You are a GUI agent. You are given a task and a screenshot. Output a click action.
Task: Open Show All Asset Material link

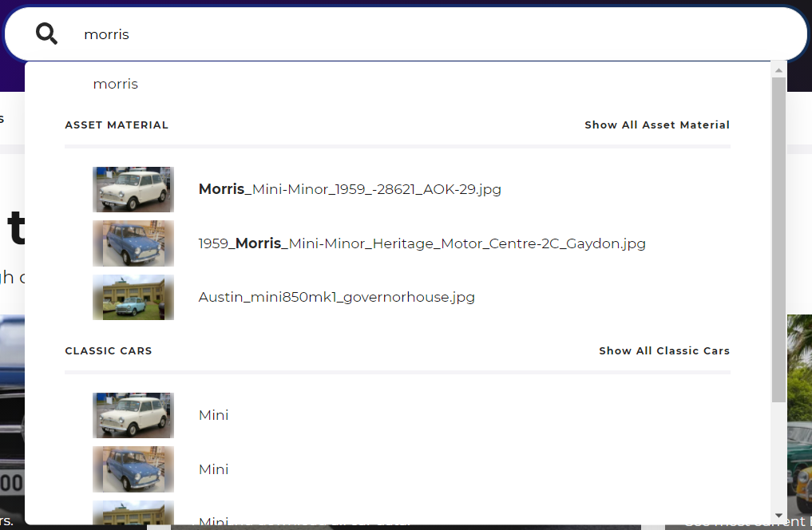click(657, 125)
